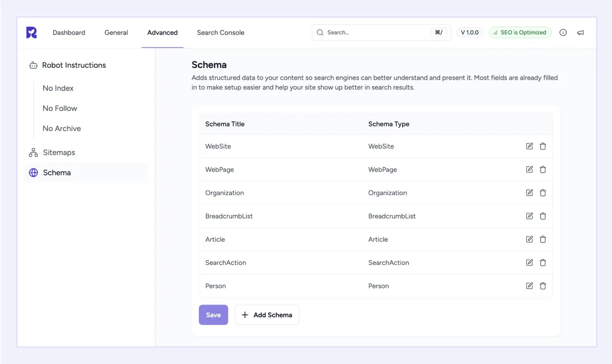The height and width of the screenshot is (364, 612).
Task: Click the Schema Title column header
Action: [225, 124]
